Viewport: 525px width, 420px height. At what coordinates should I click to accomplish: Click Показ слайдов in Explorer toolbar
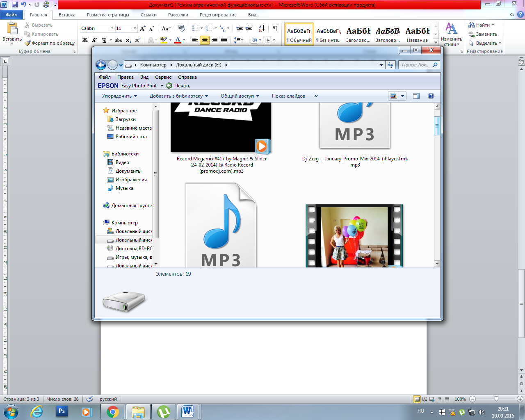tap(288, 96)
